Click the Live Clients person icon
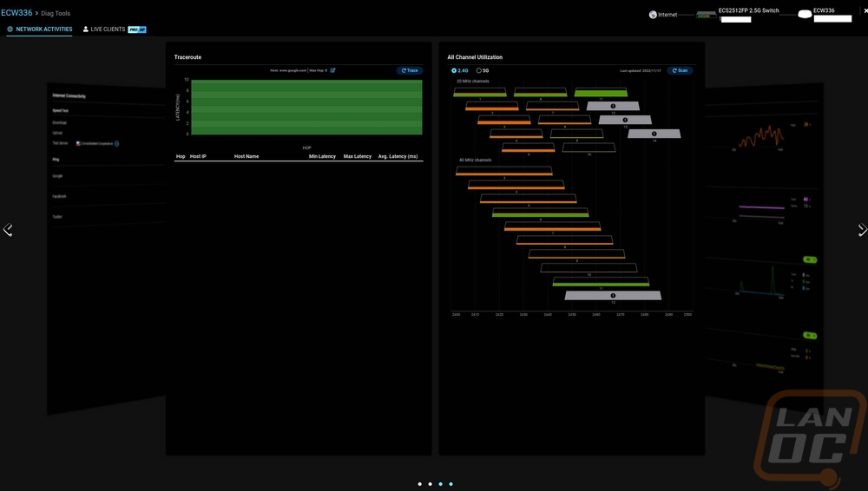 click(86, 29)
